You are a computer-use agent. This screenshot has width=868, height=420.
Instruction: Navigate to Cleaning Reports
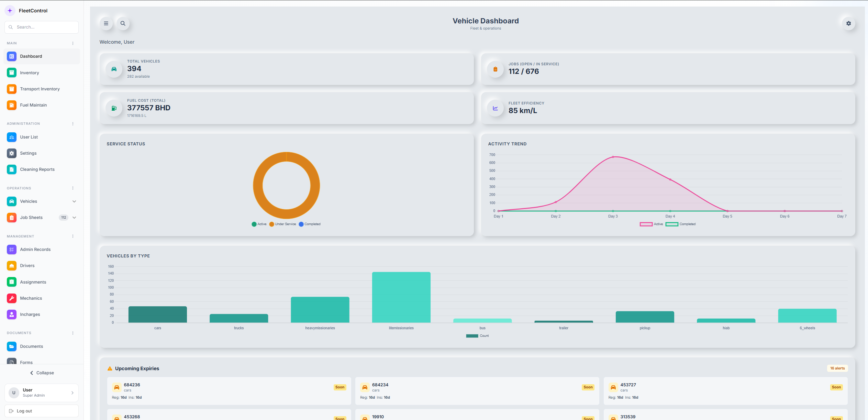coord(42,169)
